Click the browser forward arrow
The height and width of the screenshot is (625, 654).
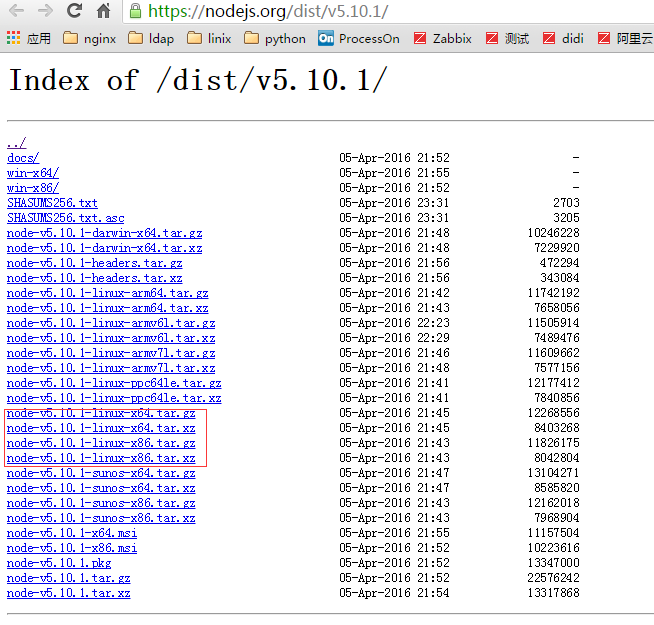44,12
